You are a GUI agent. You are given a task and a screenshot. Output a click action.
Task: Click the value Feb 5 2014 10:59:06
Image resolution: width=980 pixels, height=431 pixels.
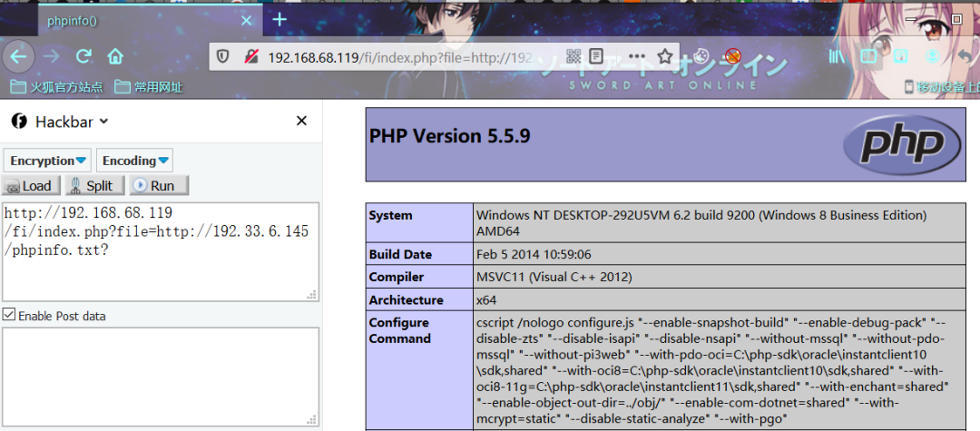tap(534, 254)
